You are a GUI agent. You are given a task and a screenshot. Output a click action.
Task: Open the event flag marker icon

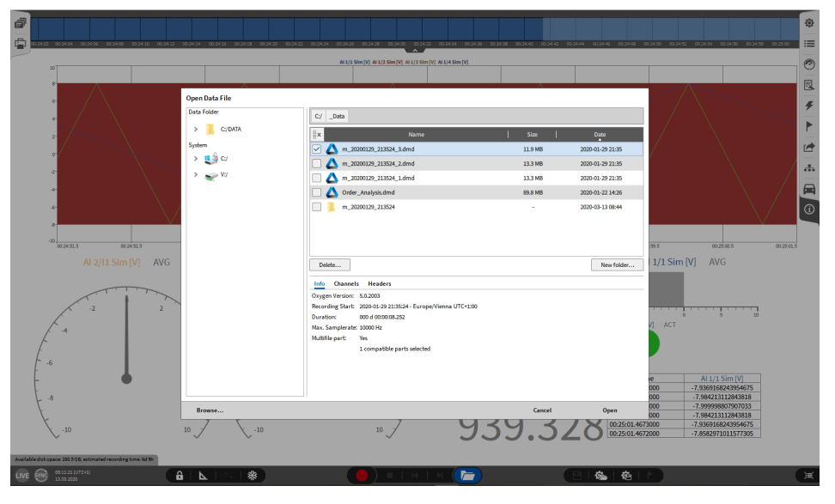click(808, 127)
